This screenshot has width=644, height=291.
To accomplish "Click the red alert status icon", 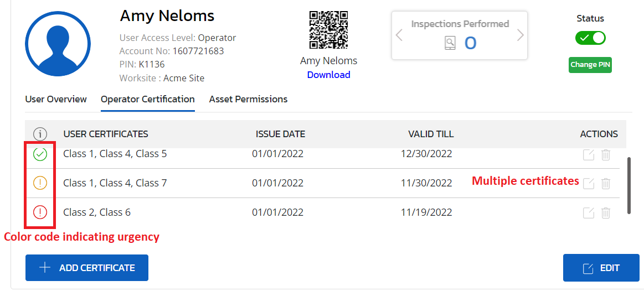I will (40, 212).
